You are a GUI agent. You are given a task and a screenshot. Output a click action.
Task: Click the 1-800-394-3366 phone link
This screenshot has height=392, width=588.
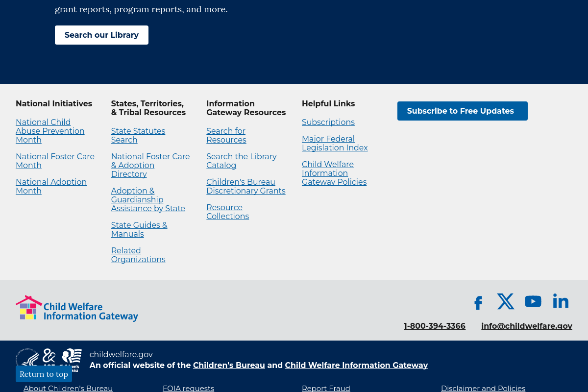pos(435,326)
